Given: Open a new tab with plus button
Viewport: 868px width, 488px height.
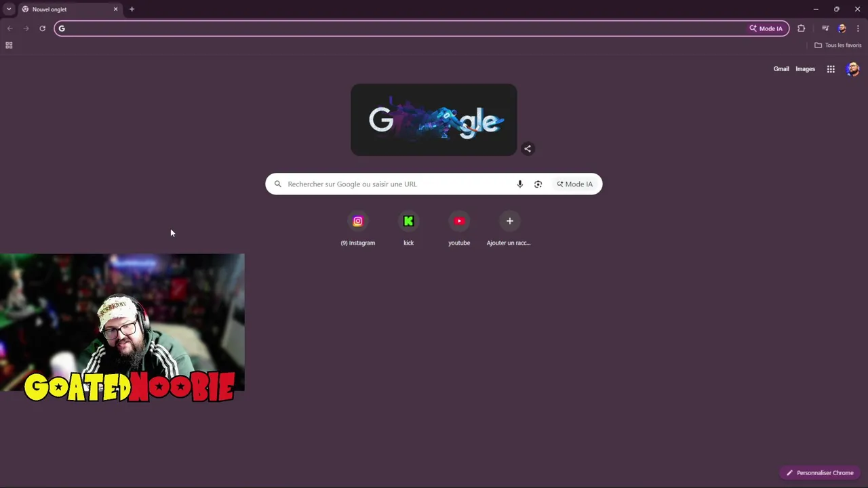Looking at the screenshot, I should (132, 9).
